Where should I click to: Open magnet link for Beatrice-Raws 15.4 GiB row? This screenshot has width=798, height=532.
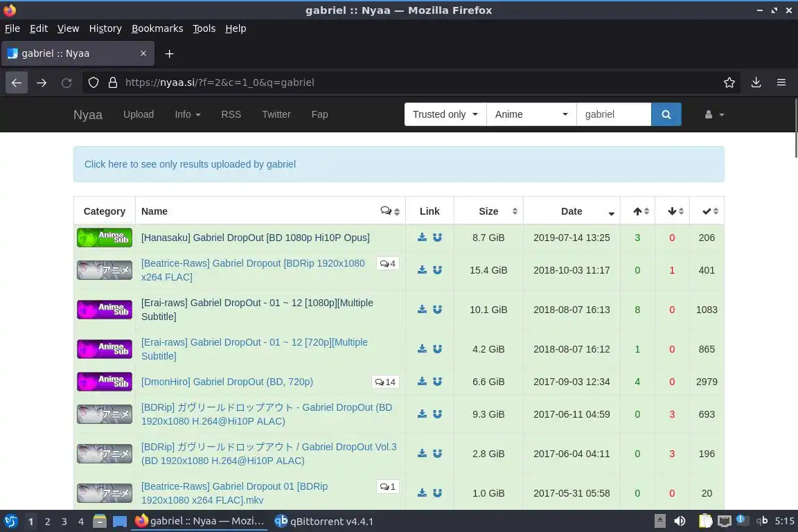(x=437, y=270)
